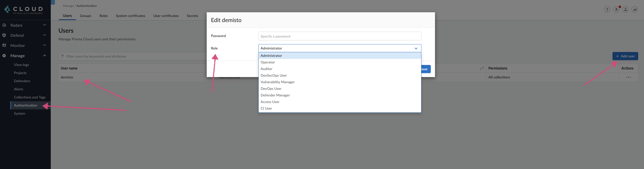This screenshot has height=169, width=644.
Task: Click the Prisma Cloud logo
Action: 23,10
